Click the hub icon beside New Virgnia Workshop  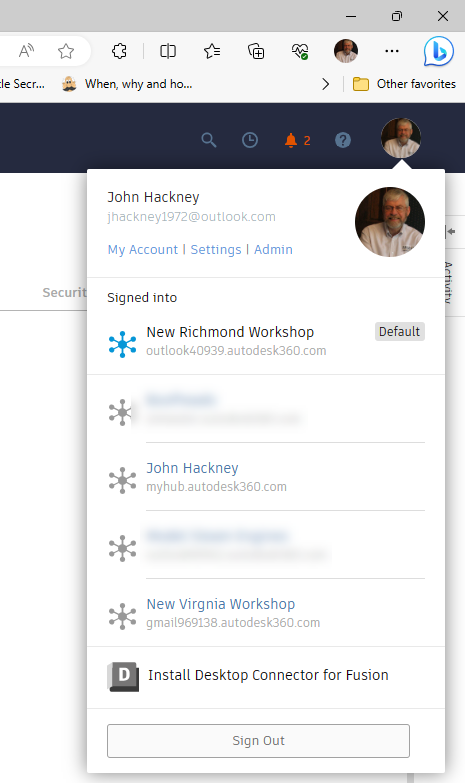click(122, 616)
